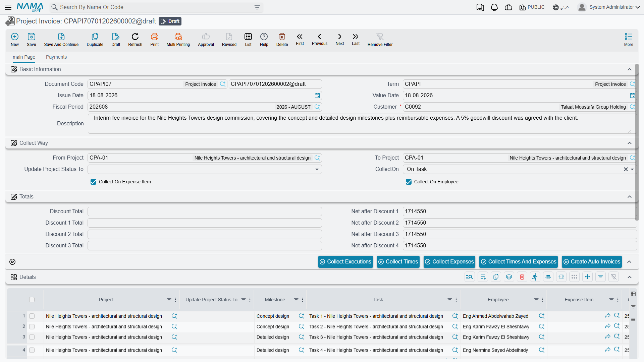644x362 pixels.
Task: Click the Approval toolbar icon
Action: click(206, 40)
